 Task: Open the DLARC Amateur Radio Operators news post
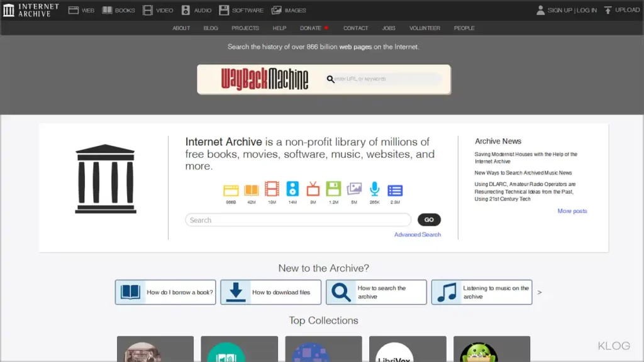[525, 192]
